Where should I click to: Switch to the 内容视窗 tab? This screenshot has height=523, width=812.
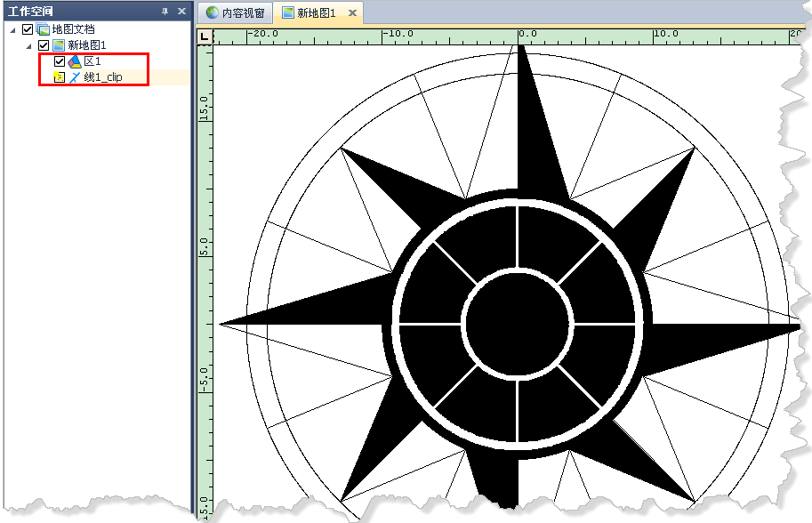click(235, 13)
